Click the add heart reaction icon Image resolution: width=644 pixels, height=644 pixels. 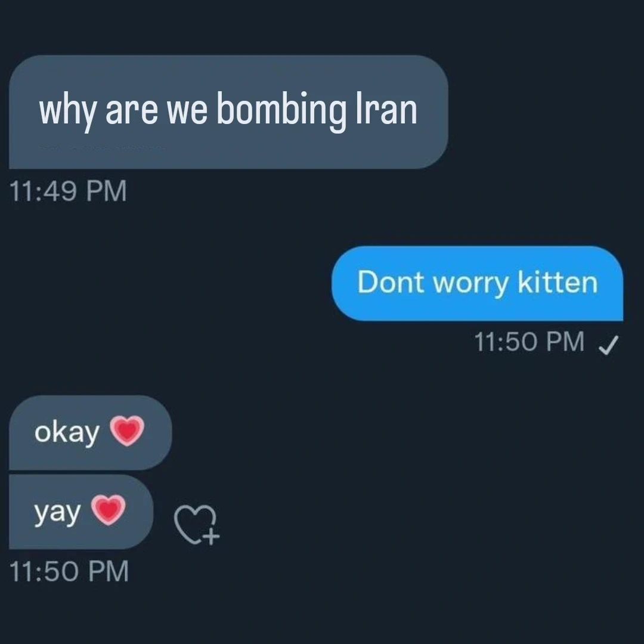[197, 525]
